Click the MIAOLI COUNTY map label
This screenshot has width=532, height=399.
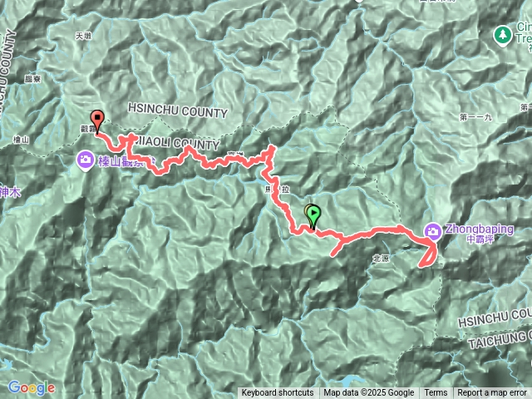(177, 143)
